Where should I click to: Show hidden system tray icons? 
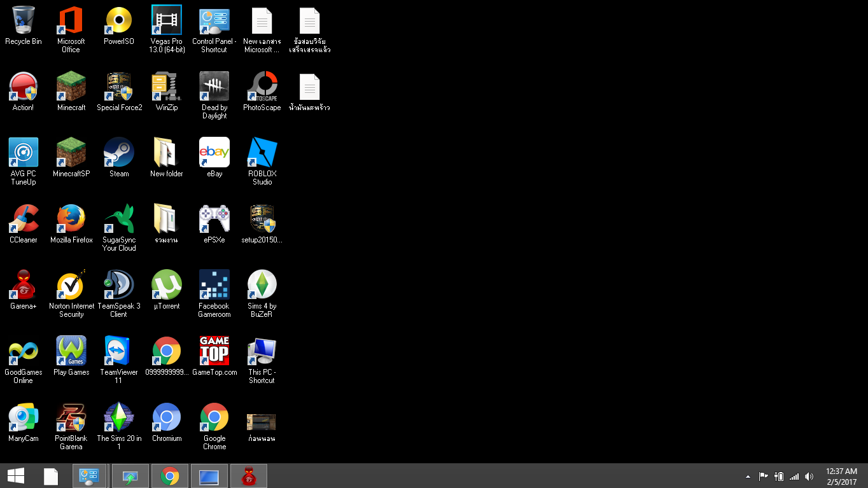pyautogui.click(x=748, y=477)
